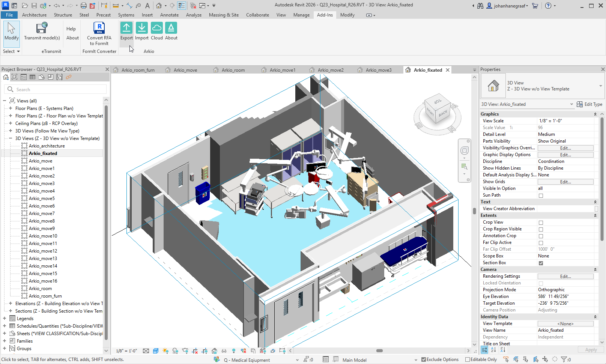Toggle Sun Path icon in view control bar
This screenshot has height=364, width=606.
click(x=165, y=351)
